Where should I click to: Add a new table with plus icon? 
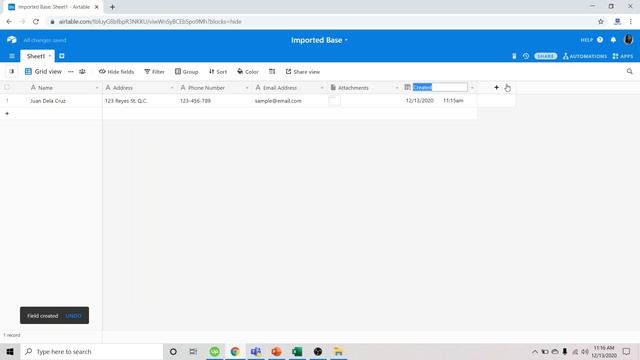(62, 56)
